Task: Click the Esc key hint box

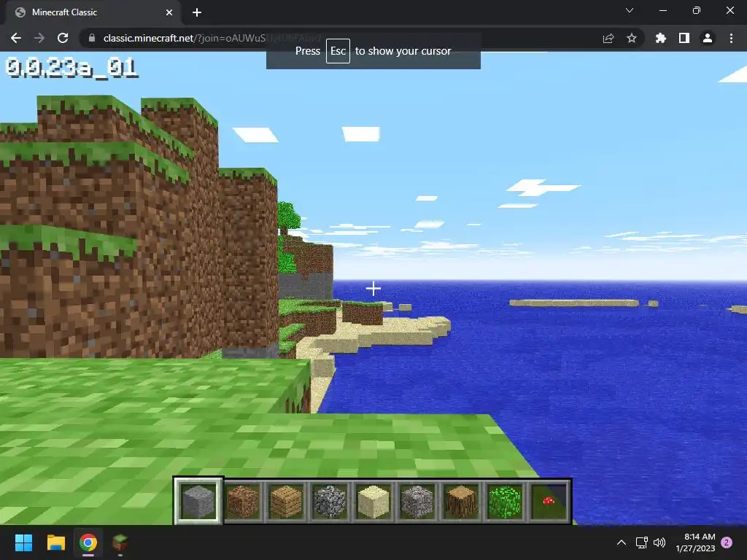Action: tap(338, 51)
